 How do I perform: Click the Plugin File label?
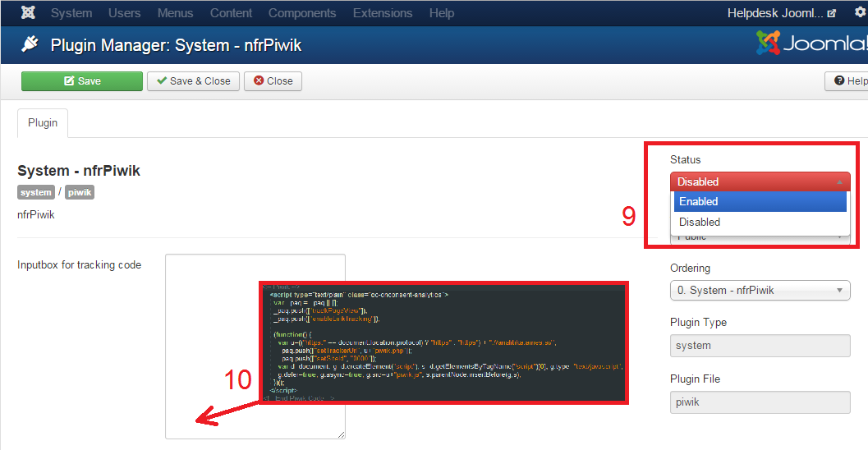click(x=696, y=379)
